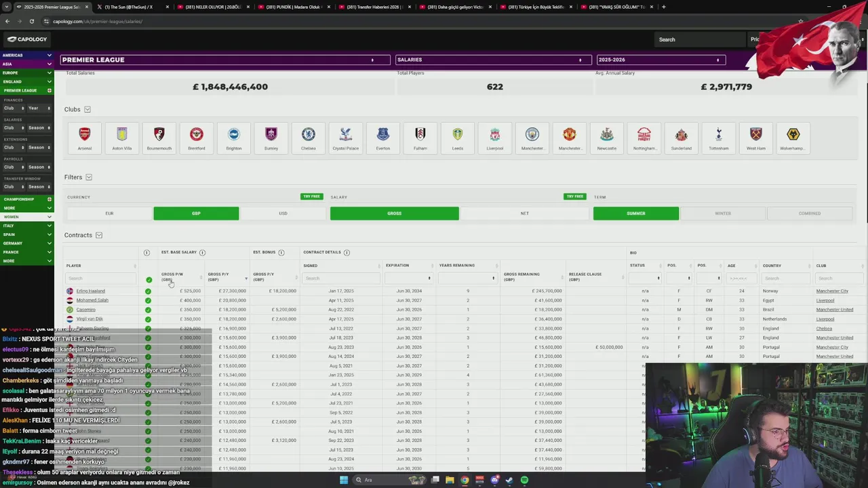Image resolution: width=868 pixels, height=488 pixels.
Task: Expand Italy in sidebar menu
Action: [x=26, y=226]
